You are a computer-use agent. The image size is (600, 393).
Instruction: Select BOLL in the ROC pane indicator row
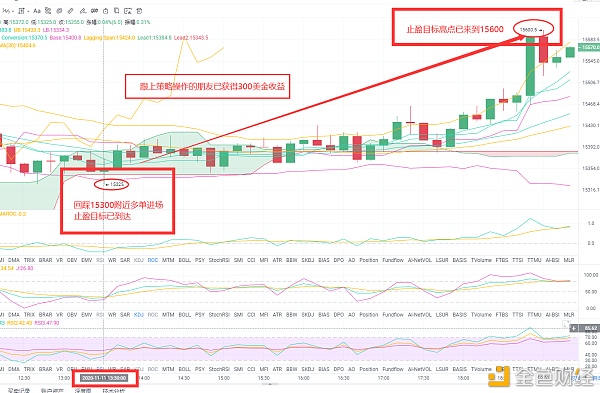[184, 260]
